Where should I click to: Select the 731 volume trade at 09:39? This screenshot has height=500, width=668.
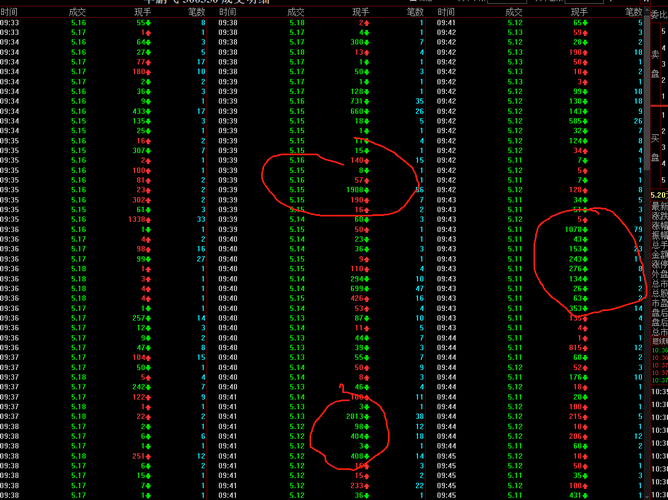360,101
